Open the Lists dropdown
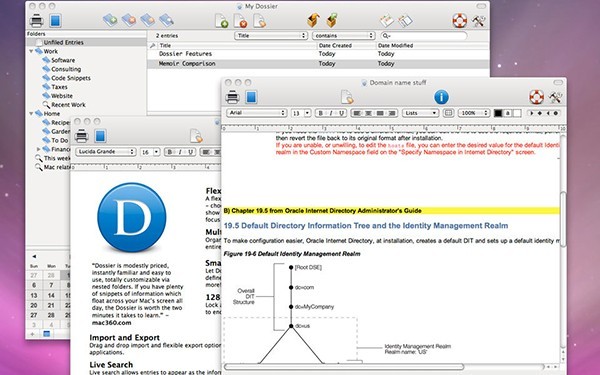Screen dimensions: 600x375 coord(420,113)
